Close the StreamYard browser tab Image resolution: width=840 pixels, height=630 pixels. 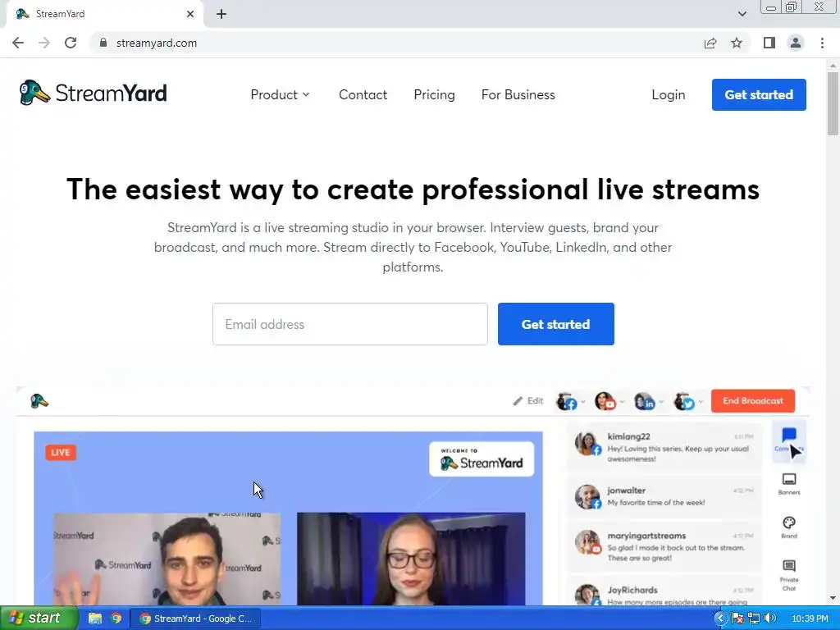tap(190, 14)
